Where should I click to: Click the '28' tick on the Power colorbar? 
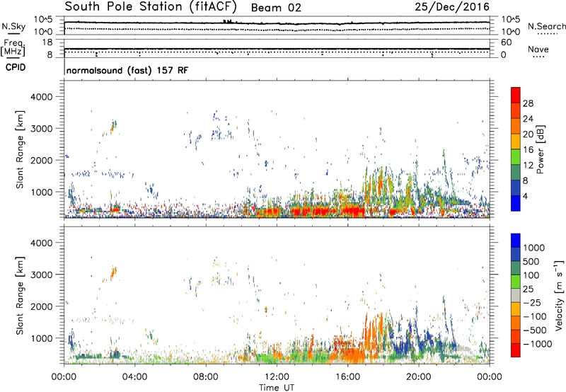(x=528, y=103)
